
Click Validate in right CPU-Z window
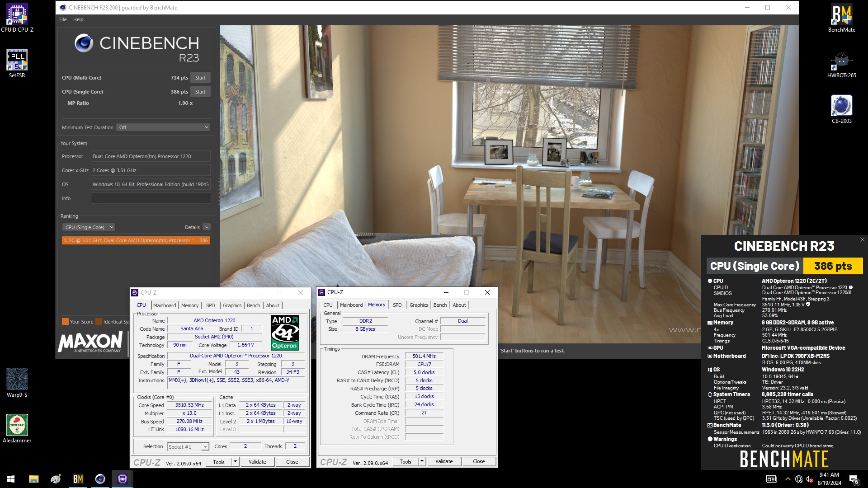click(x=444, y=461)
